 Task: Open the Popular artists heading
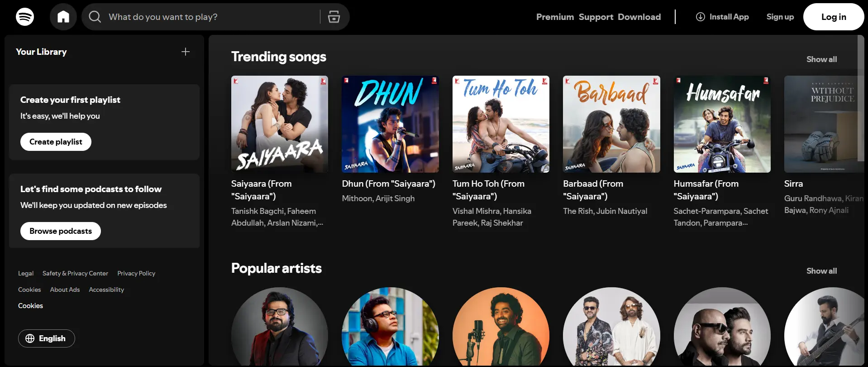pyautogui.click(x=277, y=268)
